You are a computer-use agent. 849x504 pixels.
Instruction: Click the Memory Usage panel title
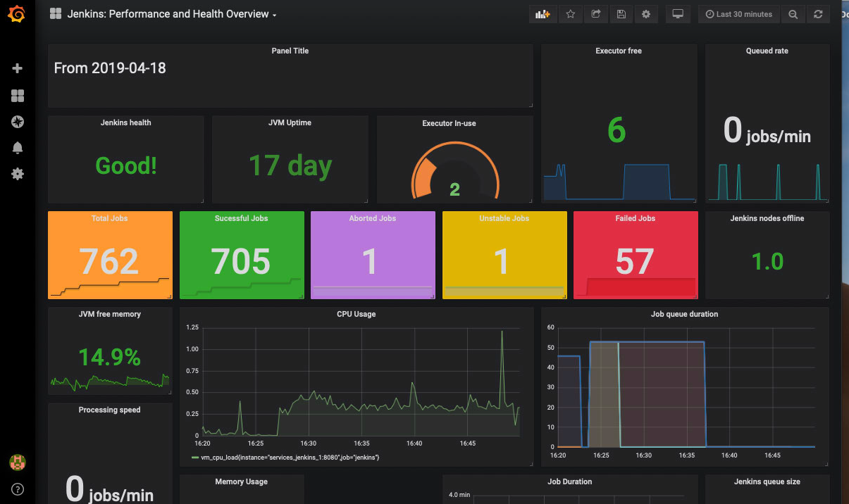[242, 481]
